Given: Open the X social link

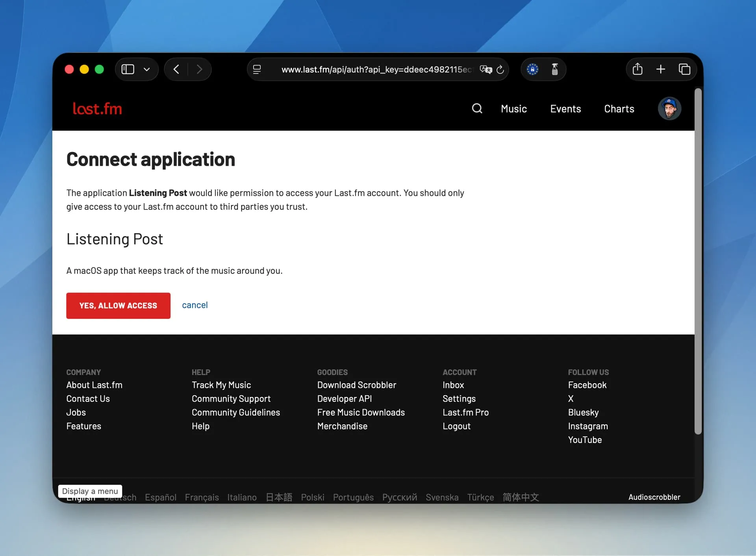Looking at the screenshot, I should coord(571,398).
